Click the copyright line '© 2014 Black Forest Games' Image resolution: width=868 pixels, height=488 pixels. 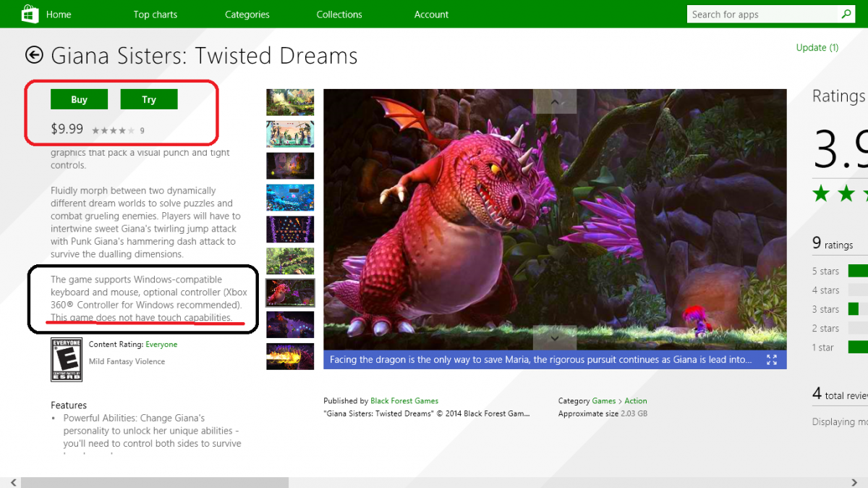point(427,414)
